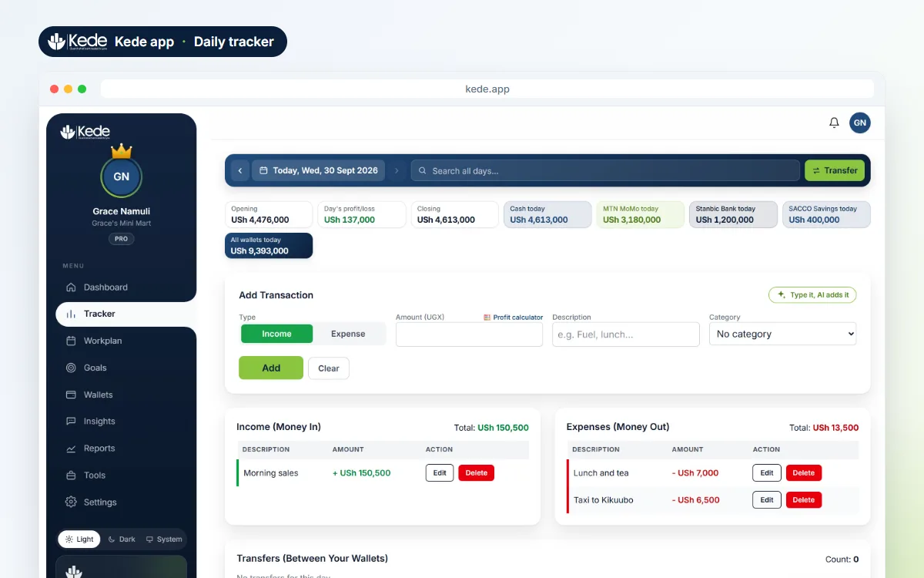
Task: Click the Workplan calendar icon
Action: tap(71, 341)
